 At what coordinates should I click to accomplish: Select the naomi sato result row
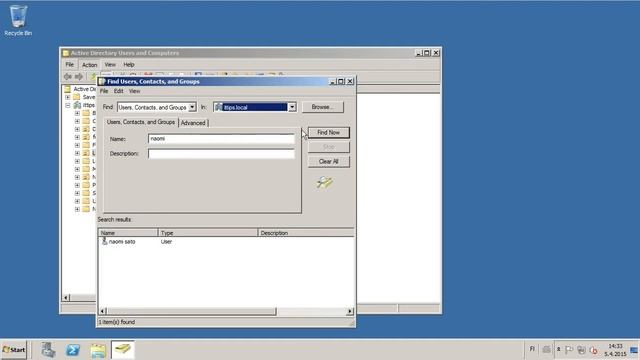pos(226,242)
